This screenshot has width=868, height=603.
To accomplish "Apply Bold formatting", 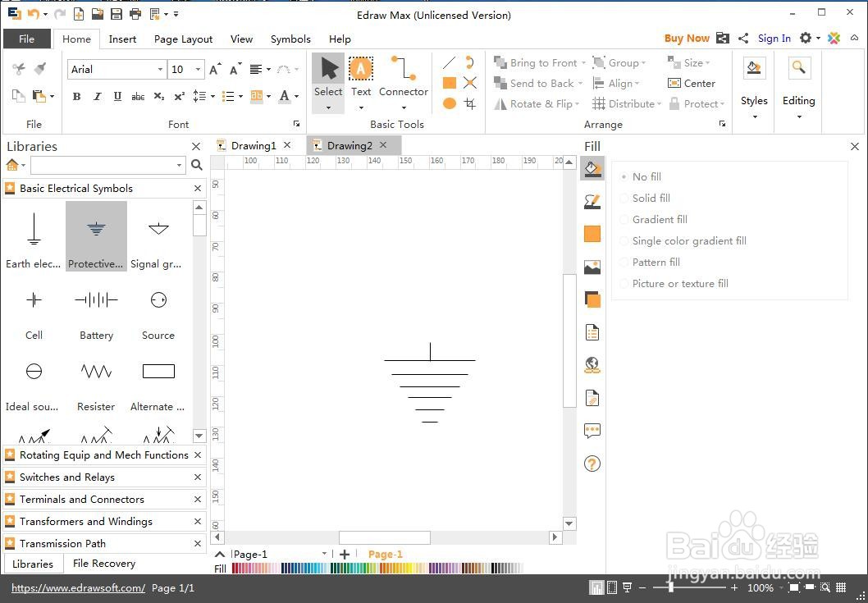I will click(x=77, y=96).
